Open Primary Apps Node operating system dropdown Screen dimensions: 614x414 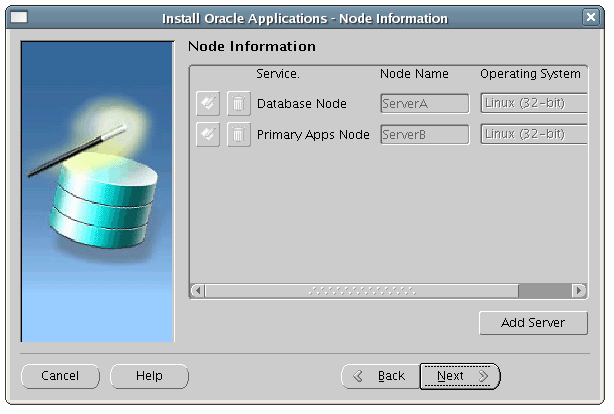pyautogui.click(x=534, y=134)
